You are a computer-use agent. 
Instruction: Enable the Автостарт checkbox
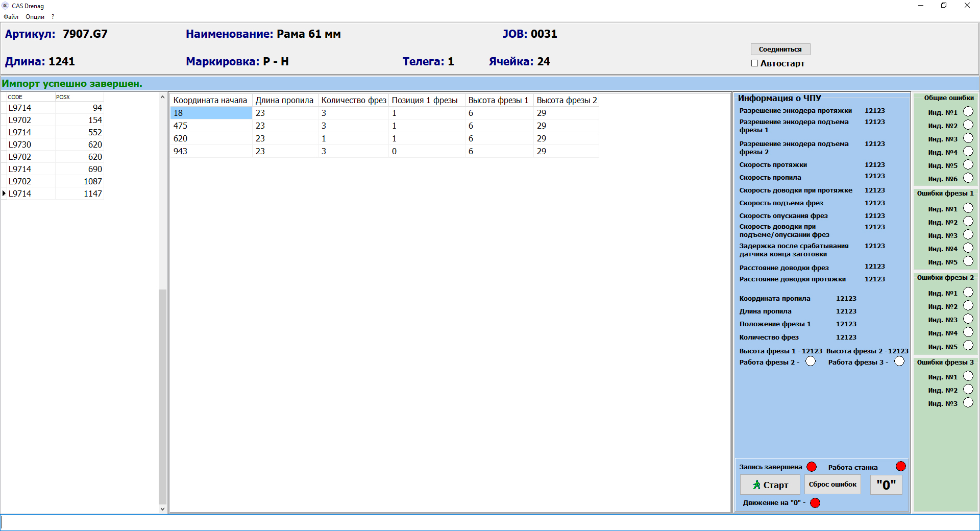click(x=754, y=63)
